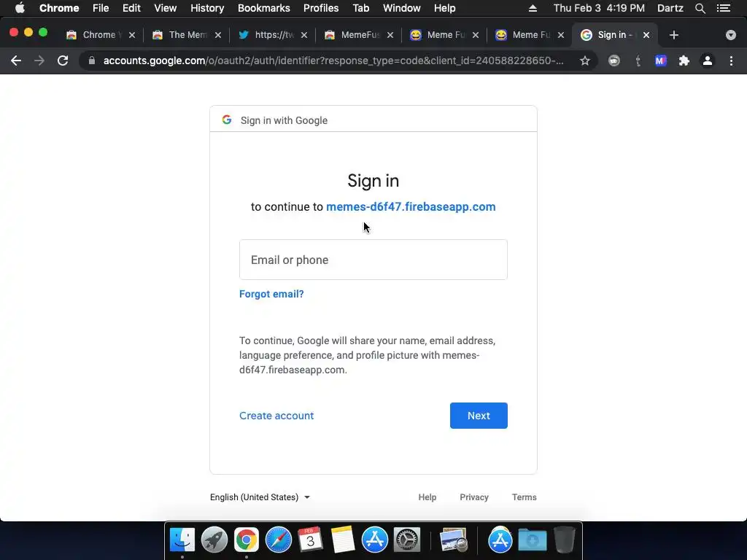Bookmark this page with the star icon
The height and width of the screenshot is (560, 747).
click(585, 61)
